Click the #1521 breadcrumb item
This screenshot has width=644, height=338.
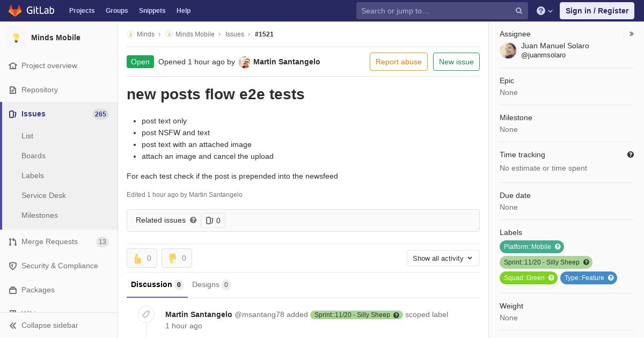point(264,34)
